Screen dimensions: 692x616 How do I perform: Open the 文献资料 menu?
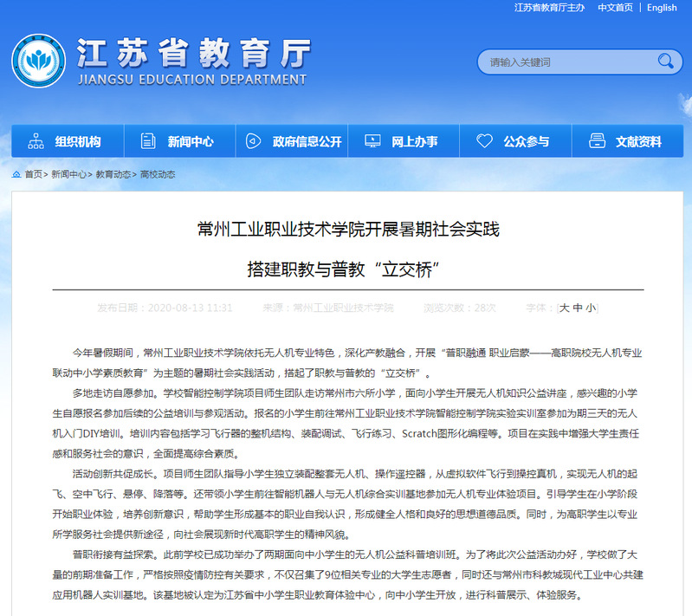click(x=628, y=141)
